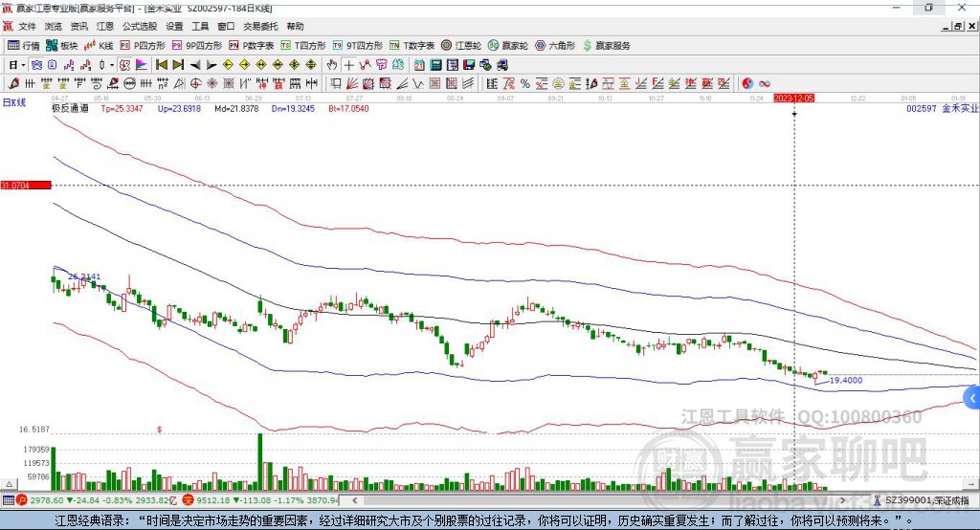Click the first yellow diamond arrow icon

(228, 65)
